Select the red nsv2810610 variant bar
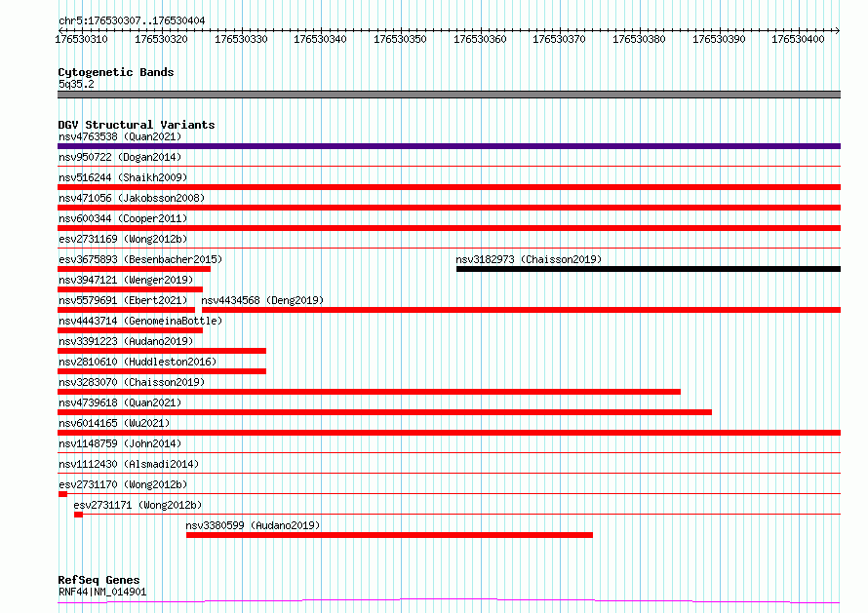Viewport: 868px width, 613px height. coord(162,371)
